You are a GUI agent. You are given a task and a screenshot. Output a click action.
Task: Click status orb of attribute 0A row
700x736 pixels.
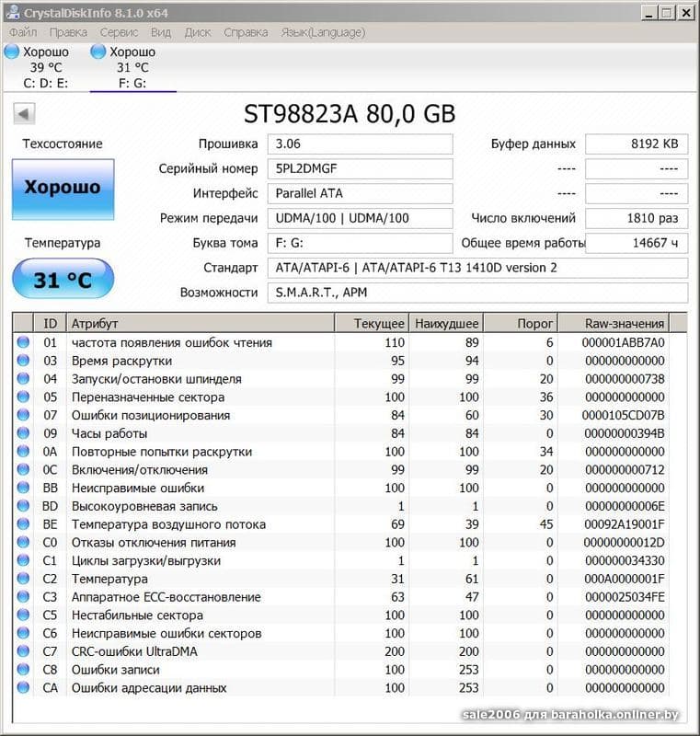click(23, 451)
